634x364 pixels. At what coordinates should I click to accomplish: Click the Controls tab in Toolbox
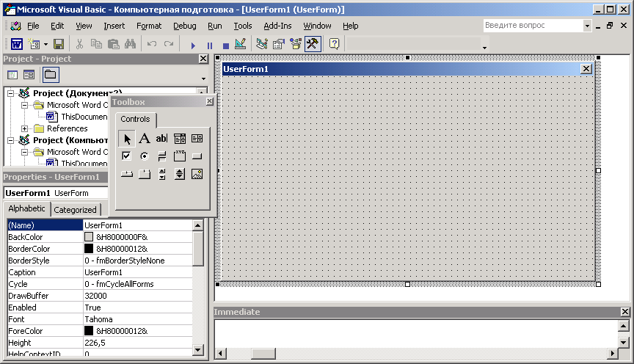pyautogui.click(x=135, y=119)
